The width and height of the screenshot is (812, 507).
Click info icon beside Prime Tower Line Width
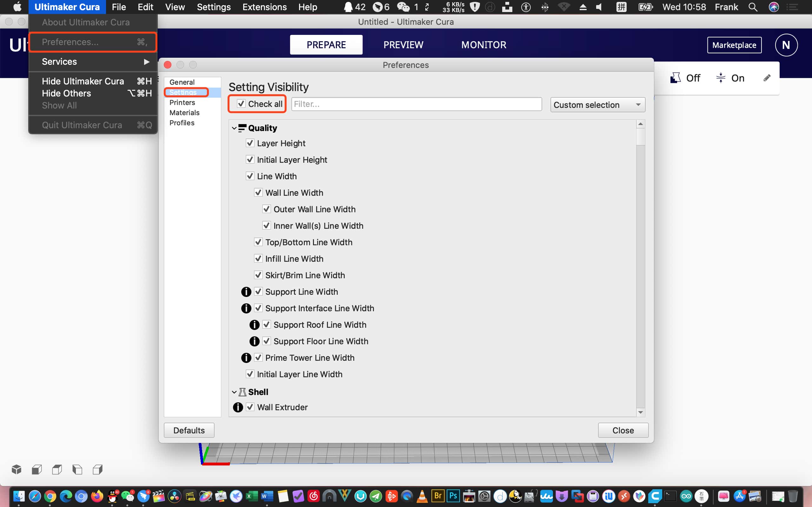point(246,358)
